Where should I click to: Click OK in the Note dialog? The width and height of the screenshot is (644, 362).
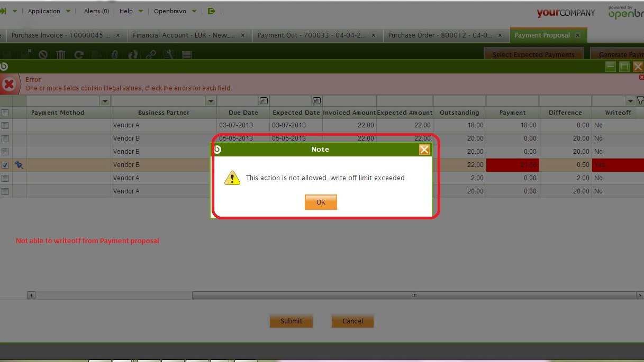point(321,202)
